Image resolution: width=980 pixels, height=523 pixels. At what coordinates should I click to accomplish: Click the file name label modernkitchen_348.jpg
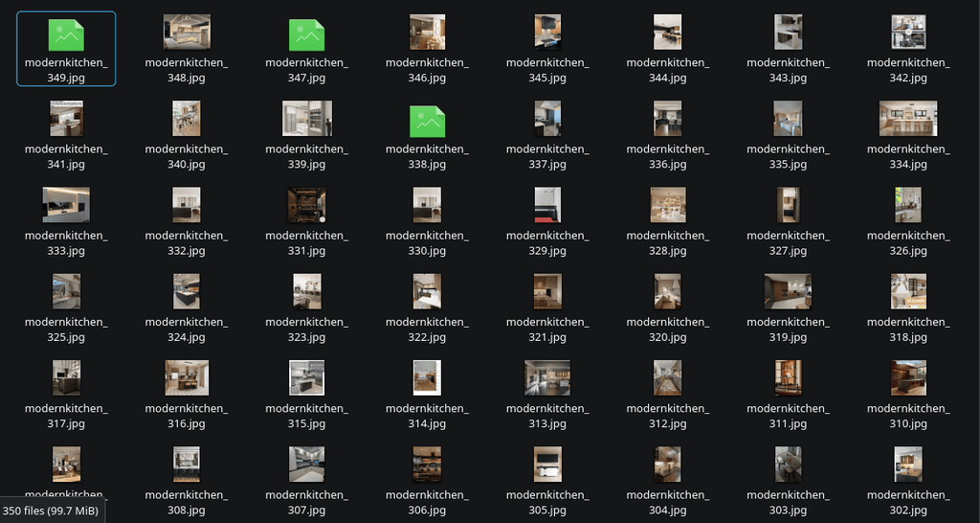pyautogui.click(x=187, y=70)
